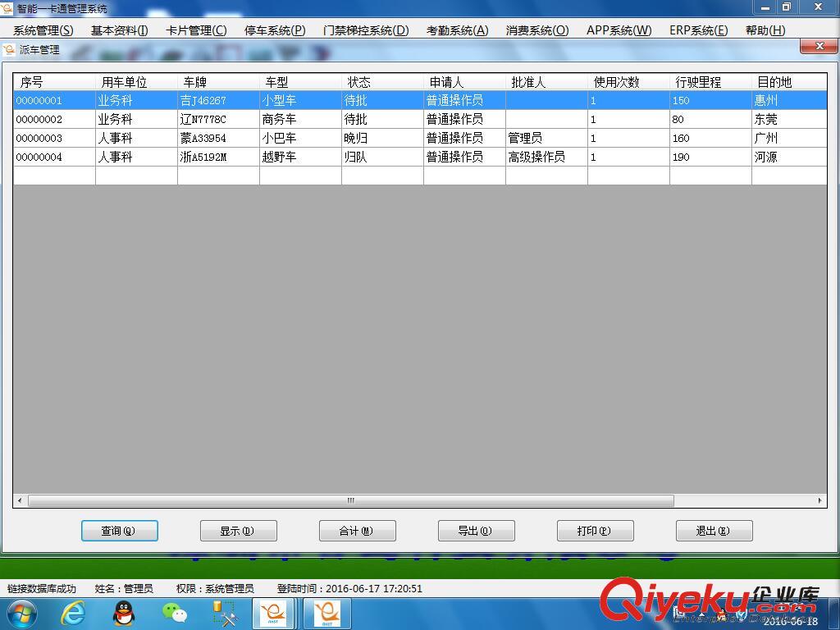This screenshot has width=840, height=630.
Task: Click the horizontal scrollbar left arrow
Action: tap(20, 500)
